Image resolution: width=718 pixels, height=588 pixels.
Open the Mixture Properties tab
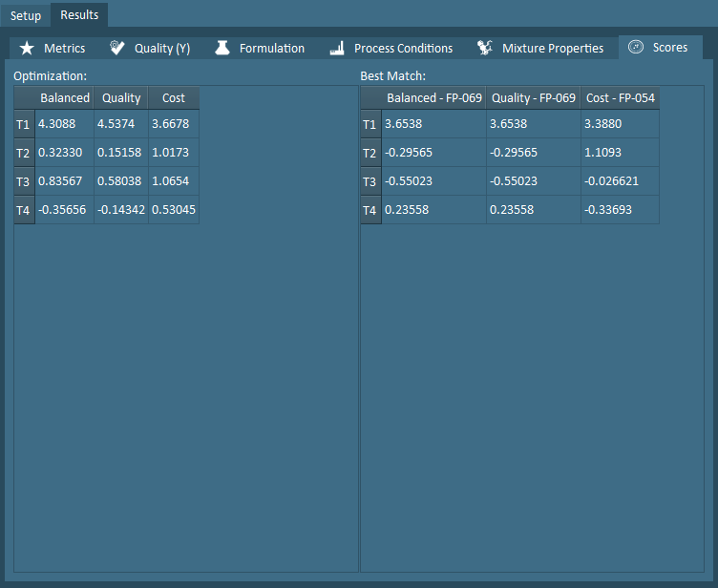coord(540,48)
